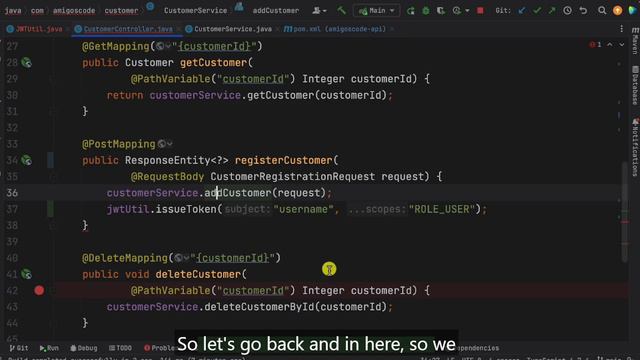Click the addCustomer breadcrumb
640x360 pixels.
276,11
